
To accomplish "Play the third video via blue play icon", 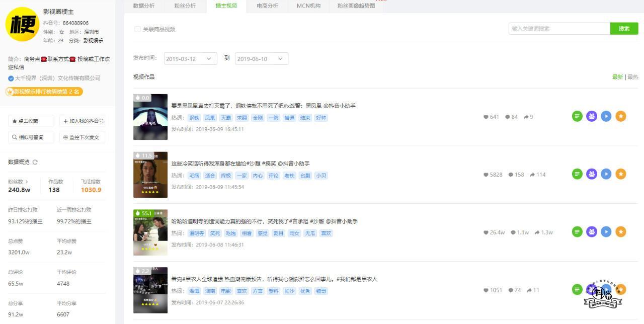I will pyautogui.click(x=606, y=231).
